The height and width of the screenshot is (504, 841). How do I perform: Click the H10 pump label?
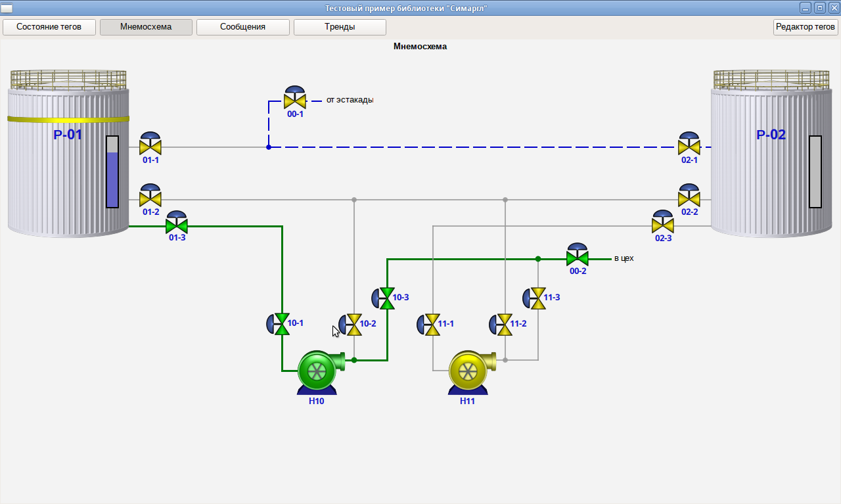coord(316,401)
